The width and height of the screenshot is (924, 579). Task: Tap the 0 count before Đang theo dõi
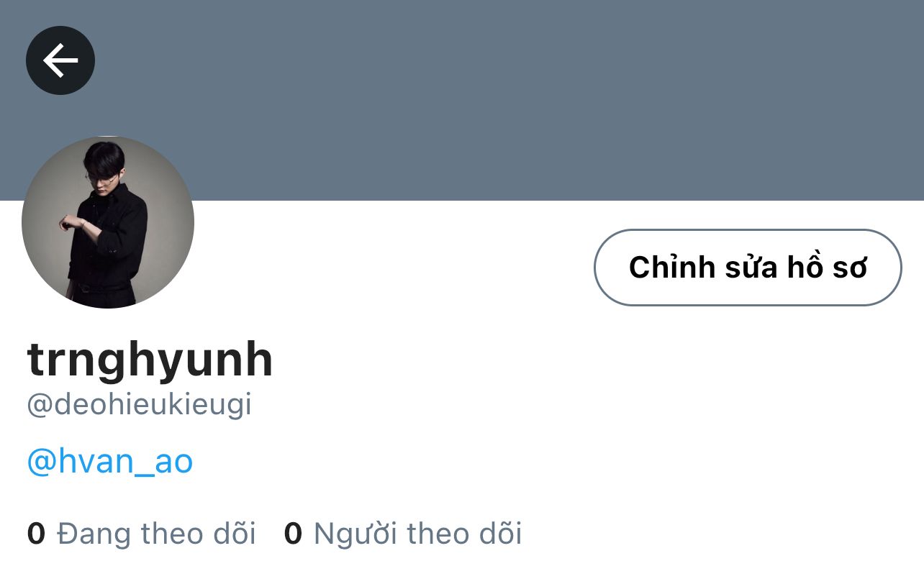click(36, 534)
